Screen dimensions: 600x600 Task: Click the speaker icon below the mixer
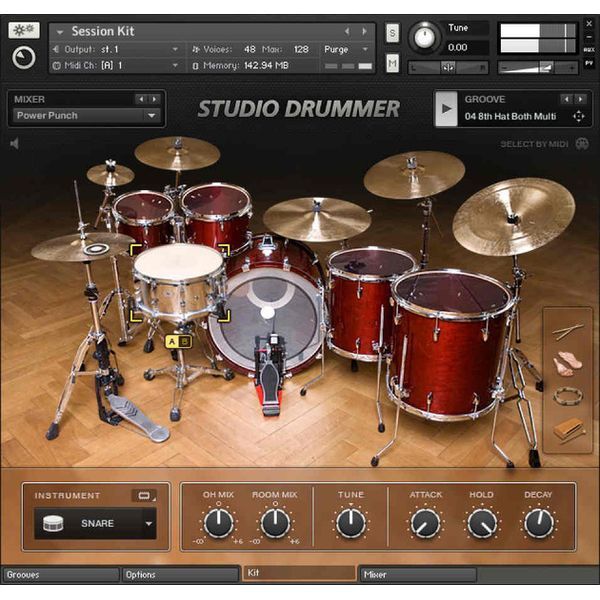pos(15,144)
